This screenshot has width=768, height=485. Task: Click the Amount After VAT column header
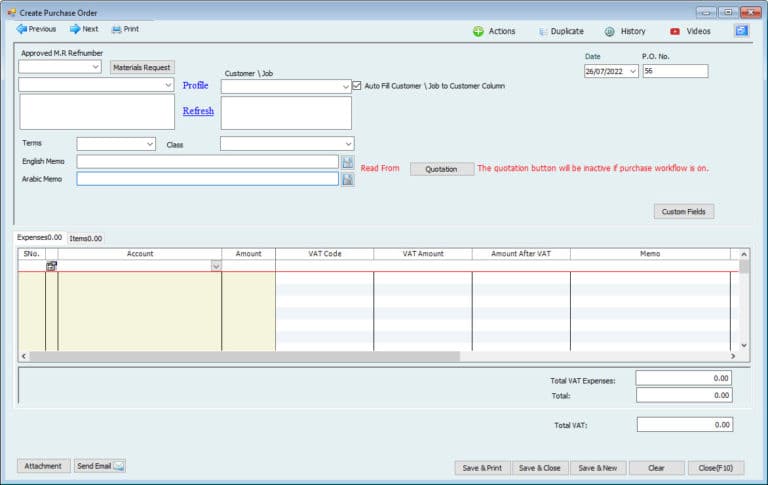click(521, 254)
